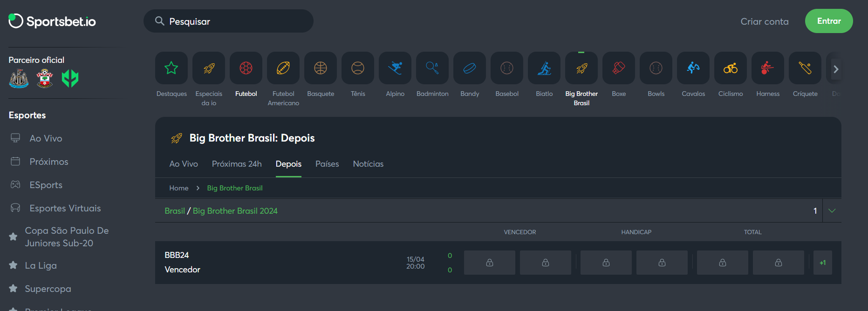Click second locked Total odds button
This screenshot has height=311, width=868.
pyautogui.click(x=779, y=263)
